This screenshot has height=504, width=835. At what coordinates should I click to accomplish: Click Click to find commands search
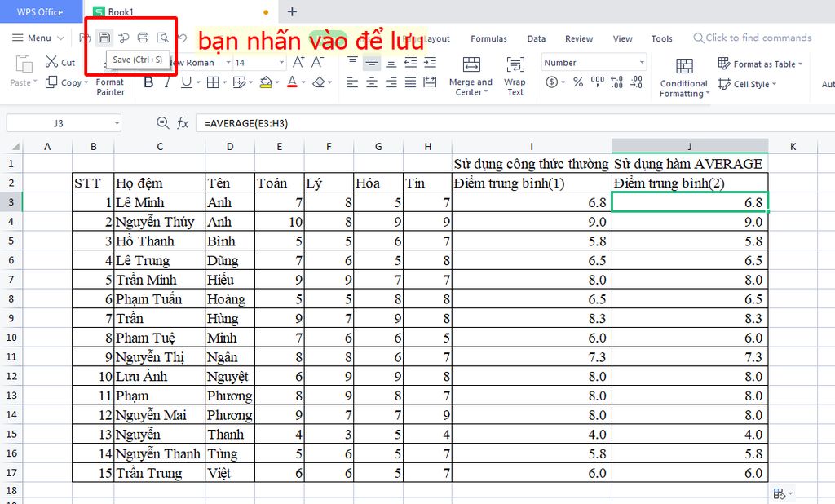pyautogui.click(x=753, y=38)
